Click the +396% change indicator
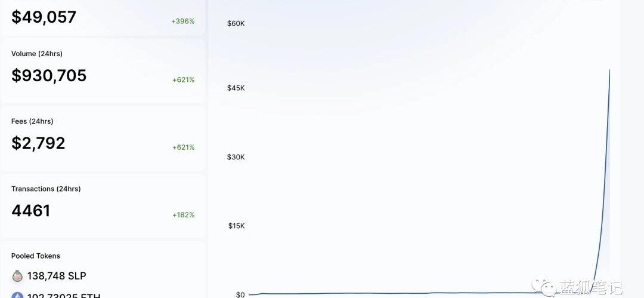Screen dimensions: 644x298 [183, 21]
